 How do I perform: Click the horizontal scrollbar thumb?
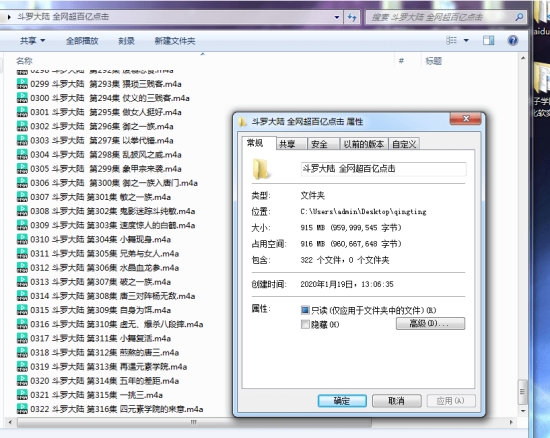194,422
